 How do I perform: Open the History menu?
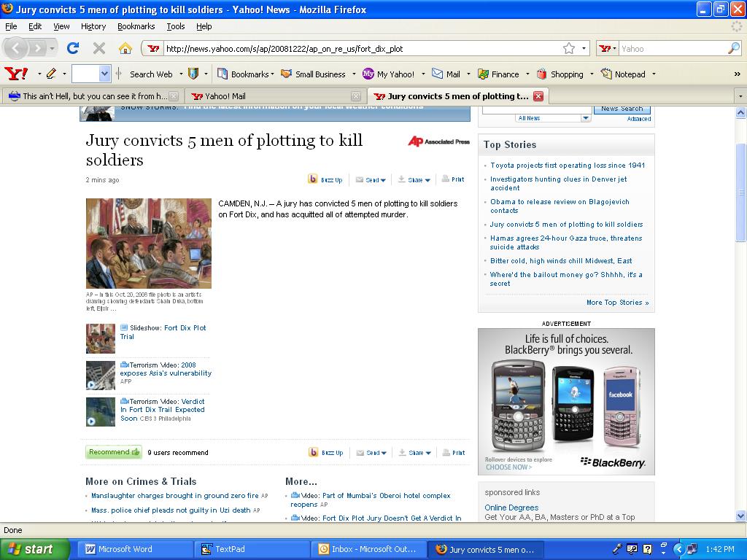tap(93, 26)
